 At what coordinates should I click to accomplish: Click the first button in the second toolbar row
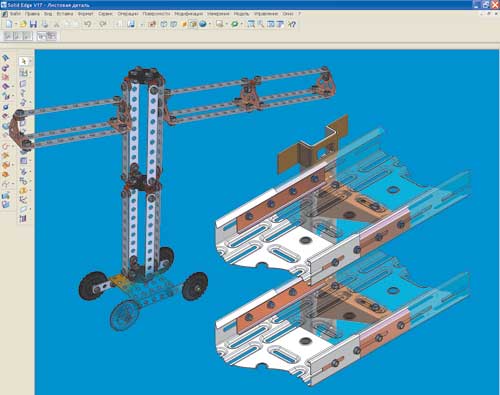8,36
